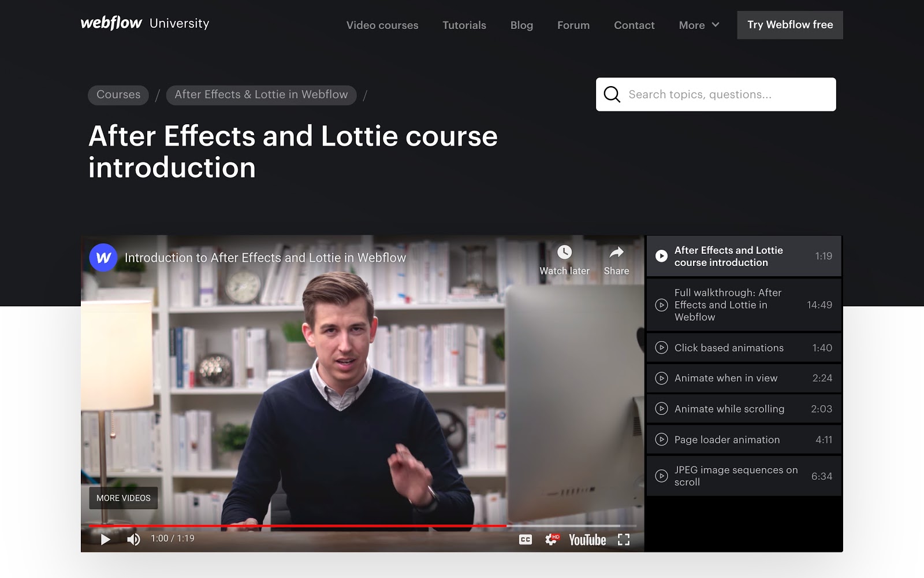Click the 2:24 duration label
This screenshot has height=578, width=924.
coord(822,378)
